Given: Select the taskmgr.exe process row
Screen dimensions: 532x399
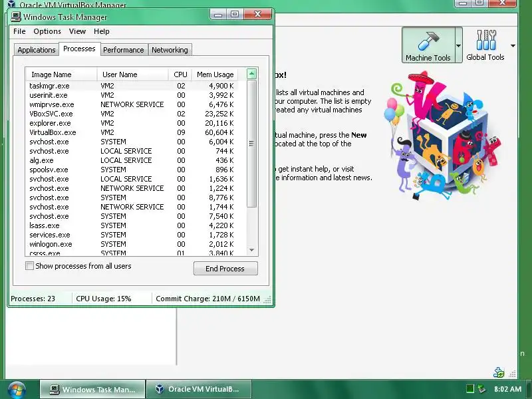Looking at the screenshot, I should pyautogui.click(x=132, y=86).
